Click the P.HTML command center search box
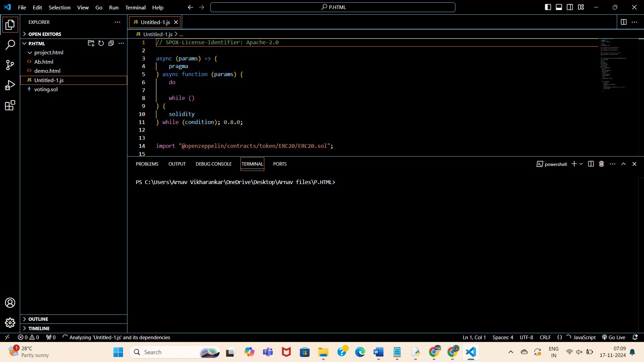The image size is (644, 362). [333, 7]
